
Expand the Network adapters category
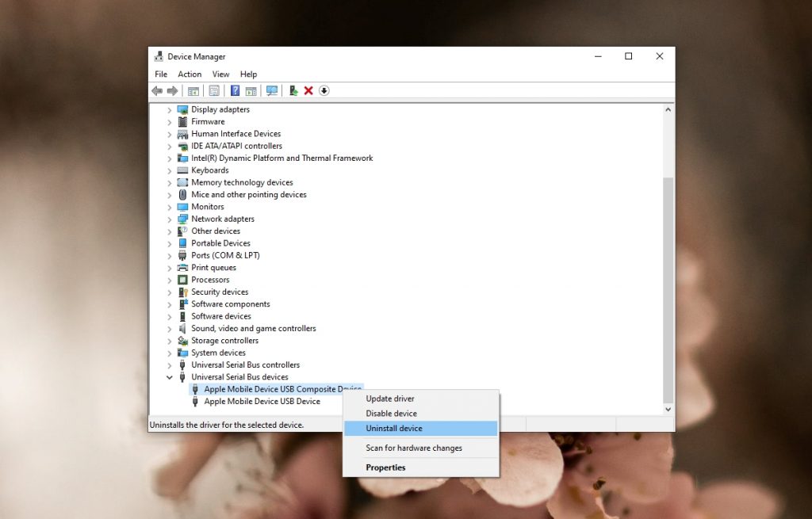[169, 218]
